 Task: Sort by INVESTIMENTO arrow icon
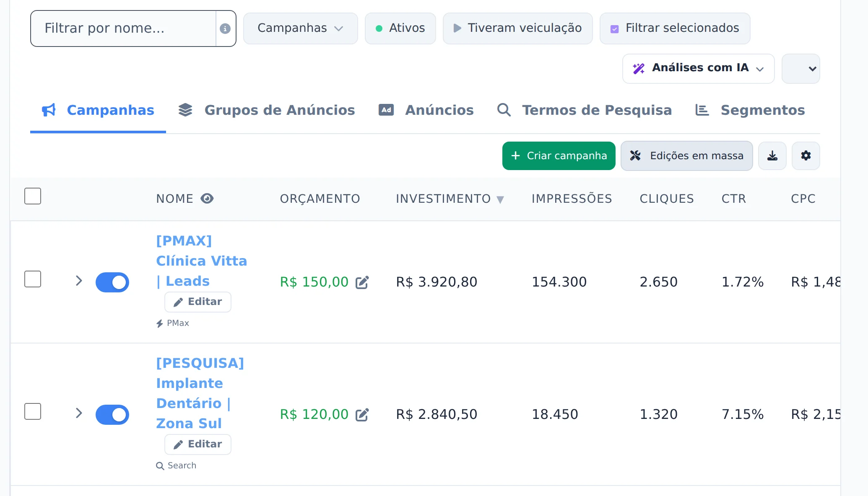(500, 199)
